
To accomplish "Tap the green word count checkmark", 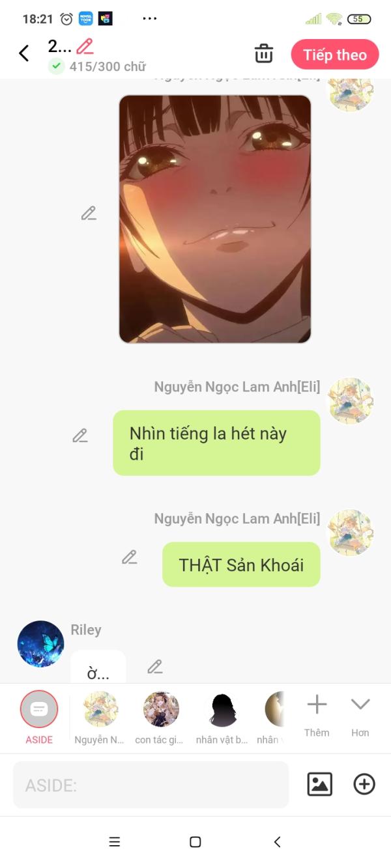I will [x=57, y=66].
